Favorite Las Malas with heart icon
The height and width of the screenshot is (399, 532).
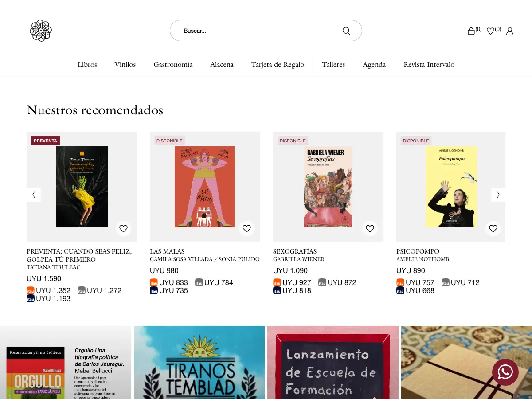246,229
